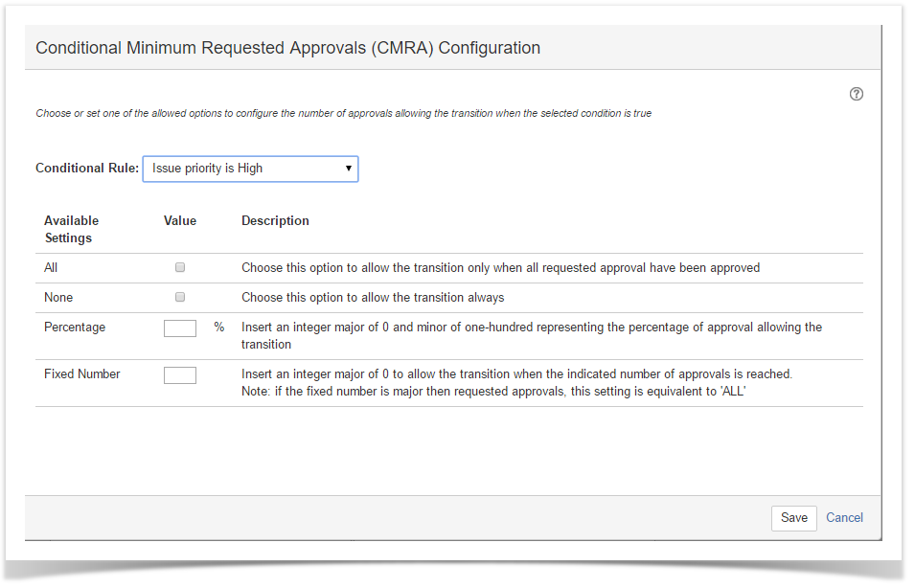Cancel the configuration dialog
The width and height of the screenshot is (915, 588).
tap(844, 518)
